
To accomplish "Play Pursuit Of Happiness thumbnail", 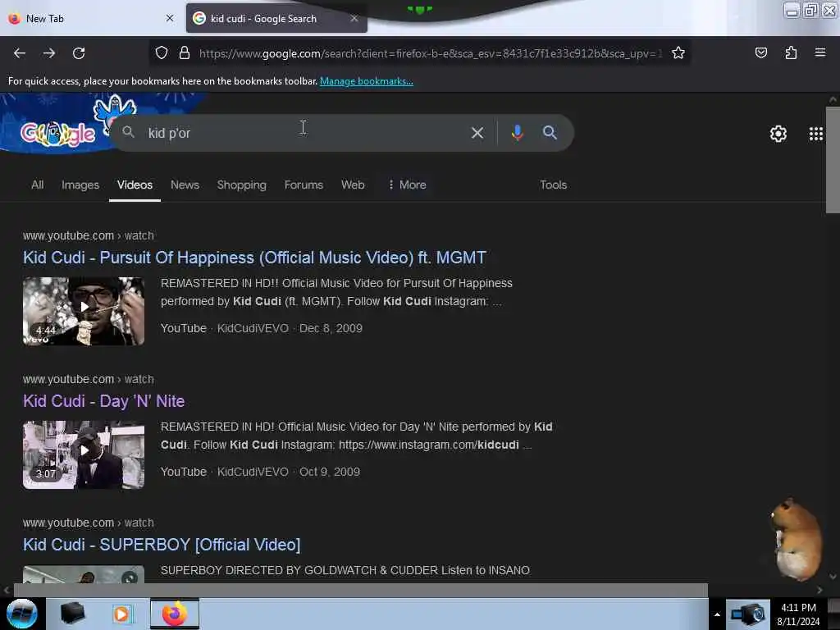I will (x=84, y=311).
